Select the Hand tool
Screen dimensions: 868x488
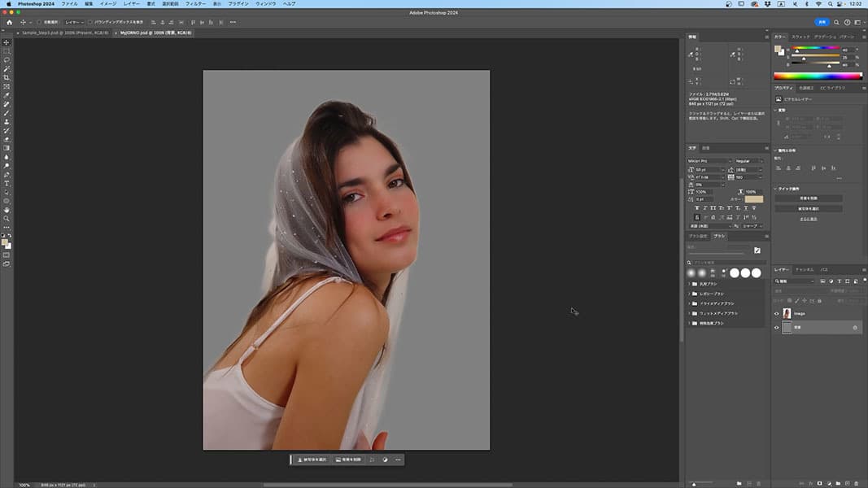(7, 209)
